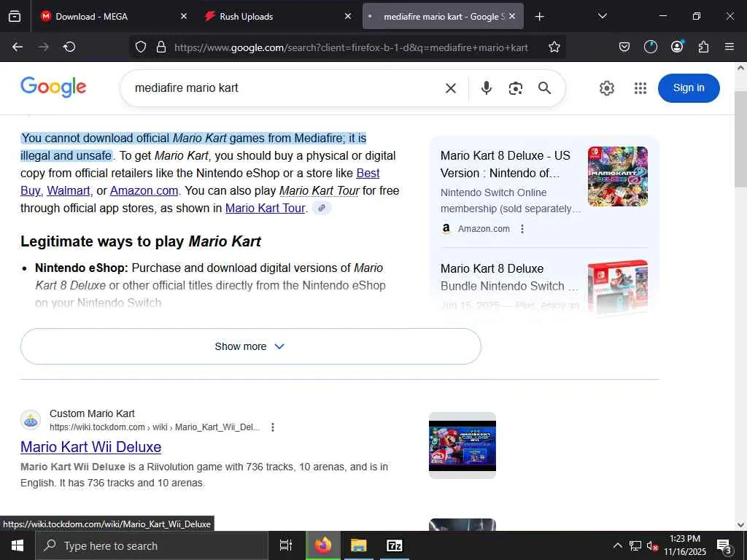747x560 pixels.
Task: Open the Firefox hamburger menu
Action: click(x=729, y=47)
